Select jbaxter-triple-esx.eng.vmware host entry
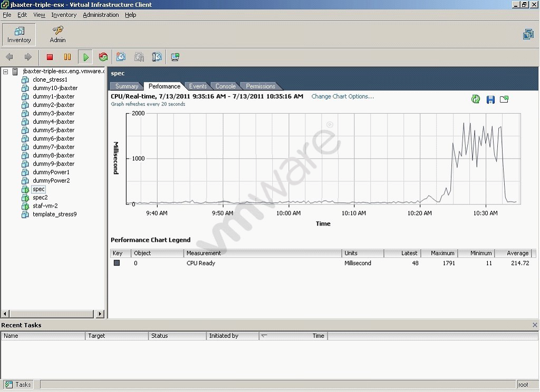Screen dimensions: 540x392 pyautogui.click(x=63, y=71)
